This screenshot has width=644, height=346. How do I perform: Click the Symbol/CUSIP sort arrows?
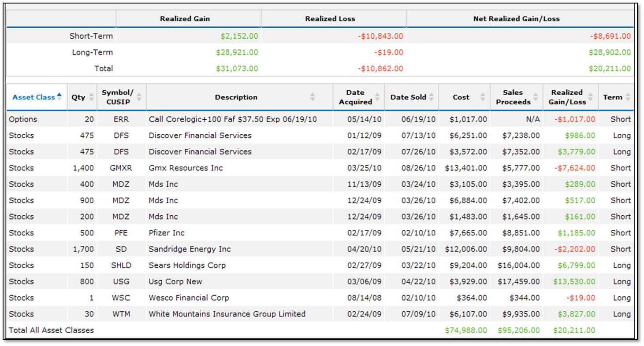coord(139,97)
